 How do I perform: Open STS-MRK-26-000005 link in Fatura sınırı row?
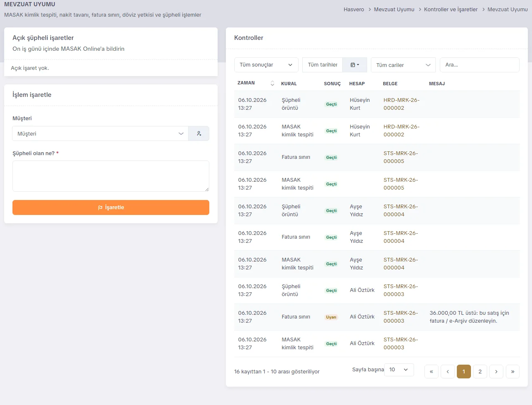(x=401, y=157)
